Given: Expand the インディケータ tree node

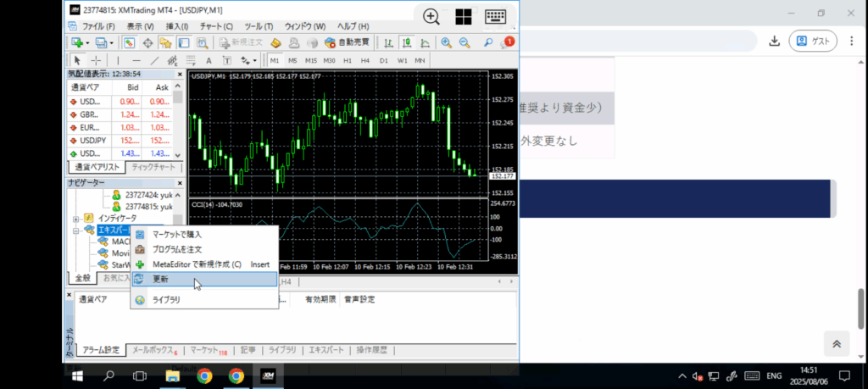Looking at the screenshot, I should coord(76,219).
